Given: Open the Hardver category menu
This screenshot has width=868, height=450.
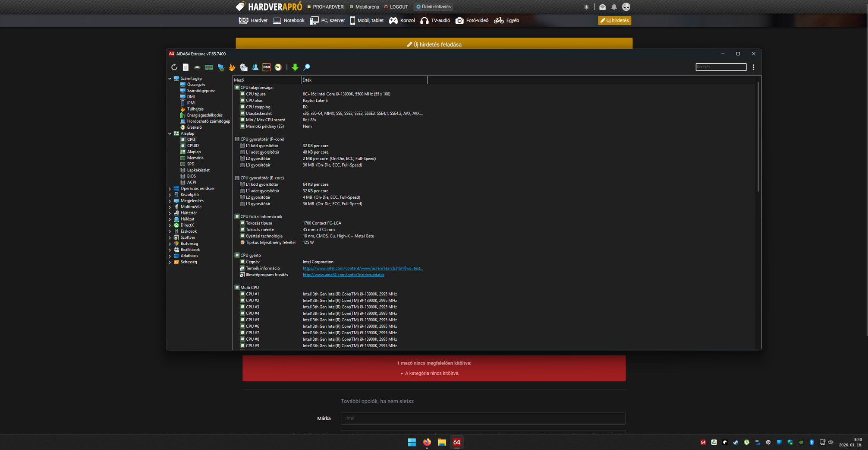Looking at the screenshot, I should coord(253,20).
